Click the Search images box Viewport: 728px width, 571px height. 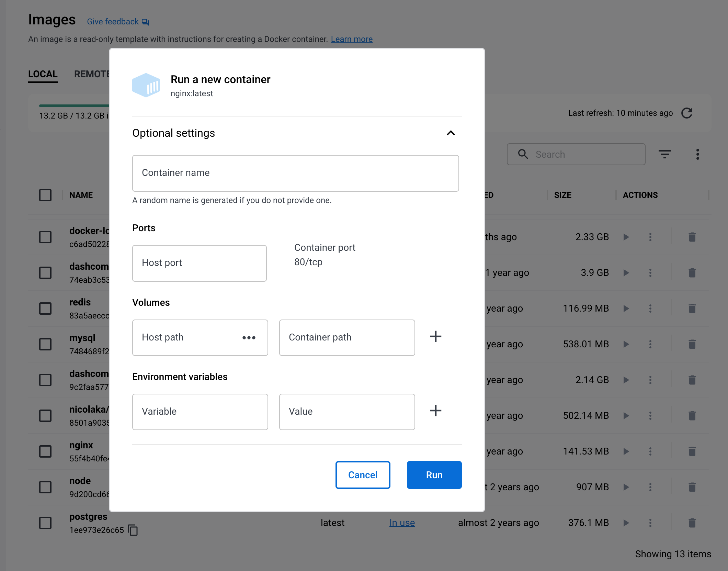(576, 154)
